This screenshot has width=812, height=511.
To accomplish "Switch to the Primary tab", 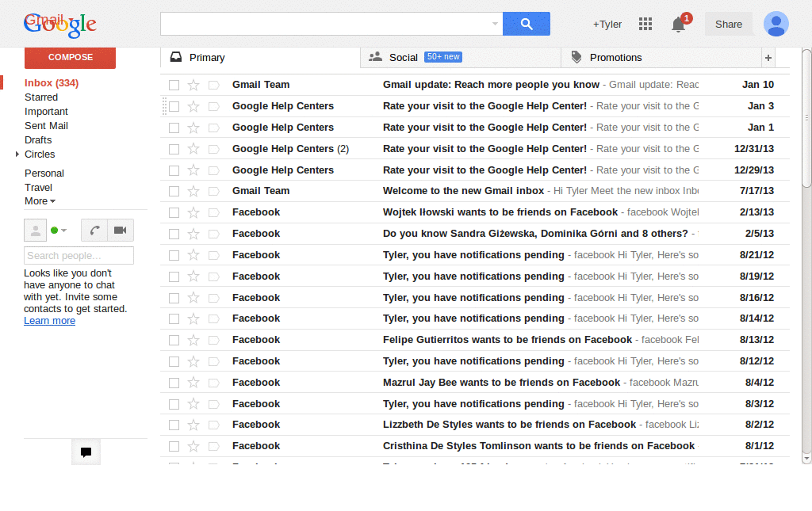I will point(260,57).
